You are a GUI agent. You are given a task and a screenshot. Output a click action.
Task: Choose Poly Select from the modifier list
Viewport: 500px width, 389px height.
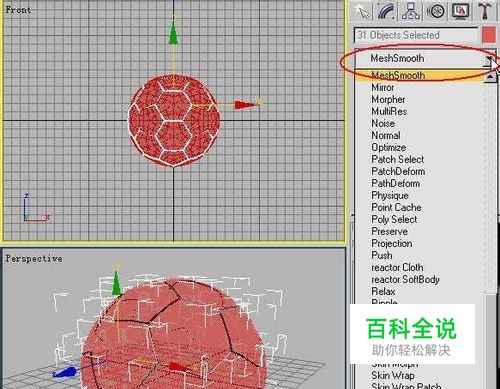coord(394,219)
